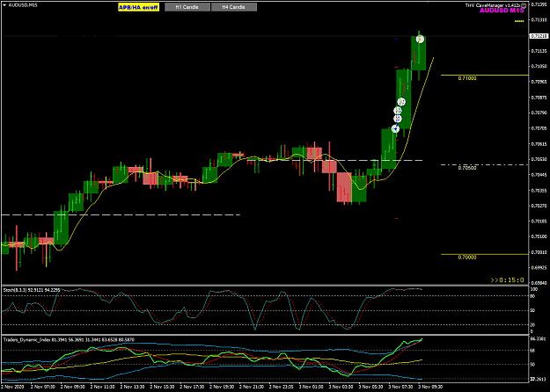Click the 0.70270 price scale value
The image size is (550, 392).
click(539, 206)
